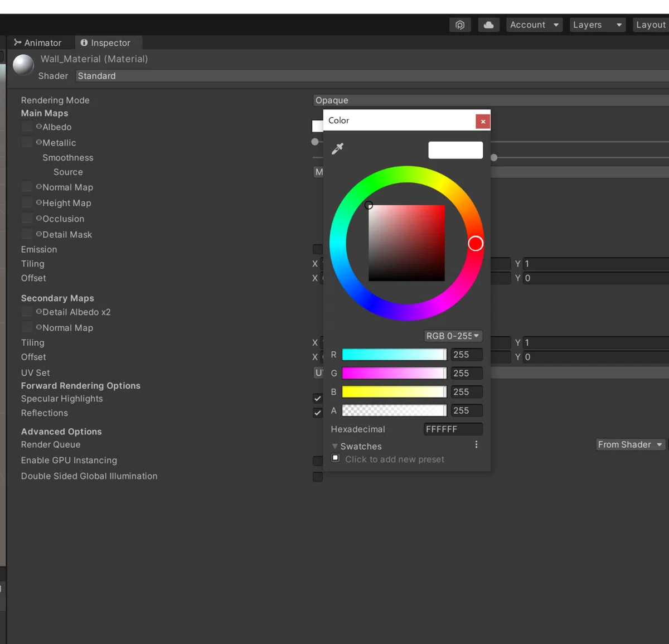Click the Metallic slider handle
Image resolution: width=669 pixels, height=644 pixels.
point(315,142)
